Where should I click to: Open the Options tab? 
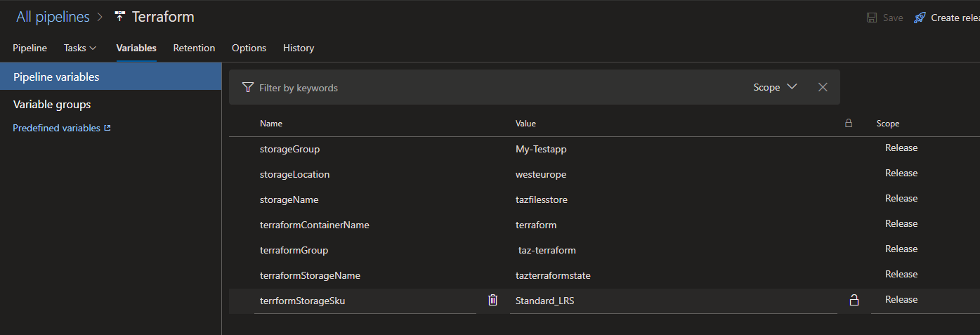pos(249,48)
